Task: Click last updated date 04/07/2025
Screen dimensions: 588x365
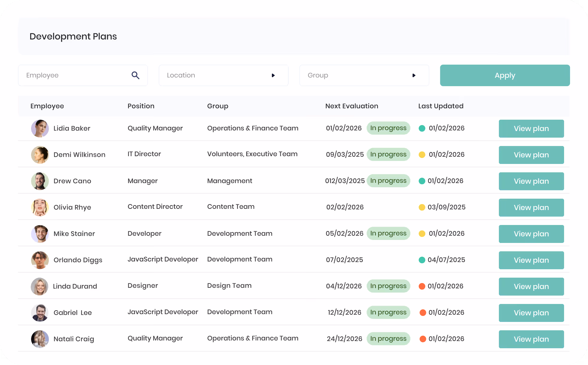Action: [446, 260]
